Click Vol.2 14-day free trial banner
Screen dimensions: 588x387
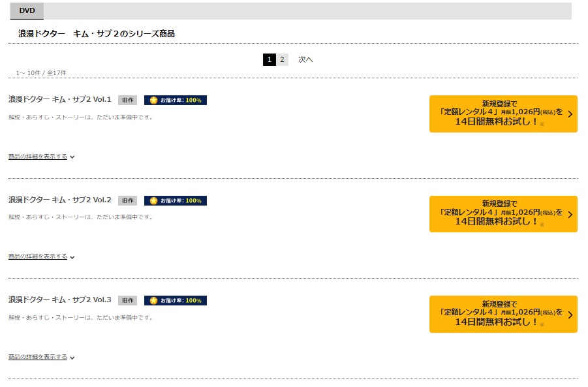coord(503,214)
